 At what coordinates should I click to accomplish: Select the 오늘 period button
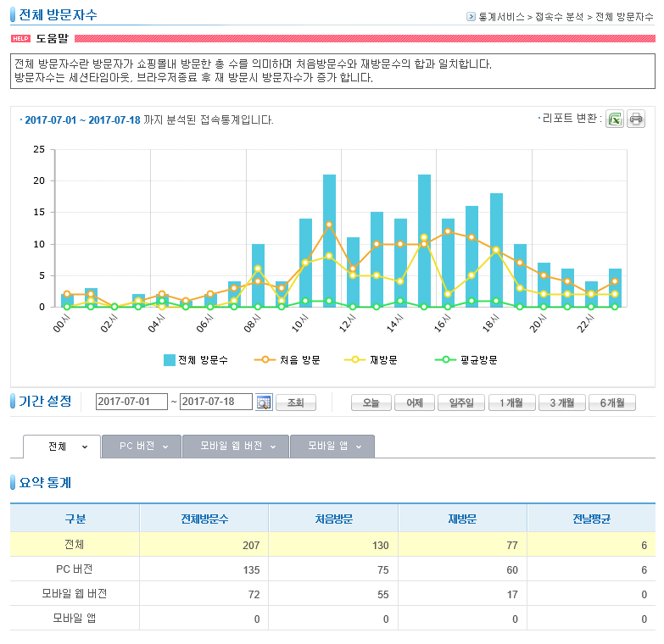(x=371, y=402)
